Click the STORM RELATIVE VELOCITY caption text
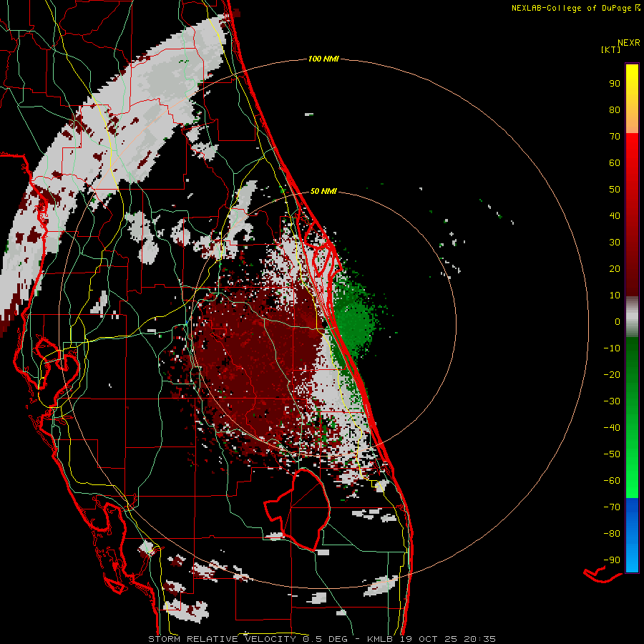The height and width of the screenshot is (644, 644). click(x=222, y=639)
